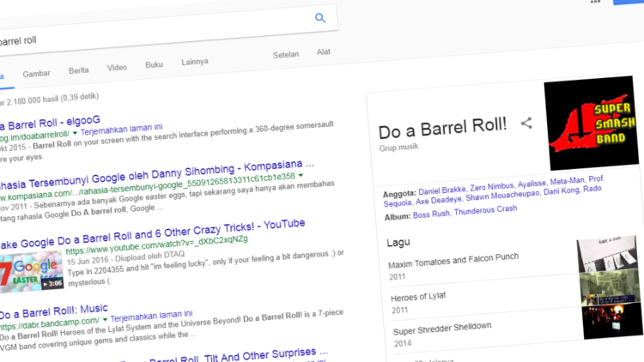Viewport: 644px width, 362px height.
Task: Open member link Dani Kong
Action: click(561, 191)
